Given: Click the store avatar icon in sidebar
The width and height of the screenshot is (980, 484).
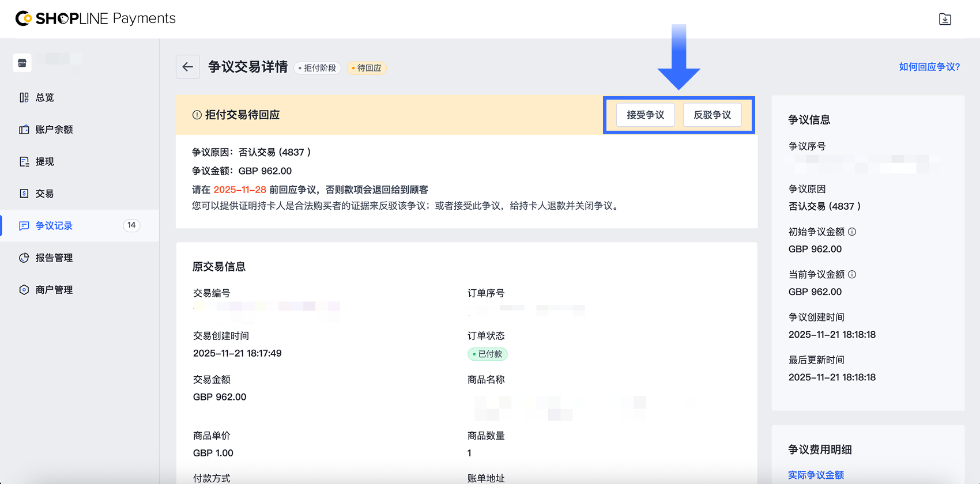Looking at the screenshot, I should point(22,62).
